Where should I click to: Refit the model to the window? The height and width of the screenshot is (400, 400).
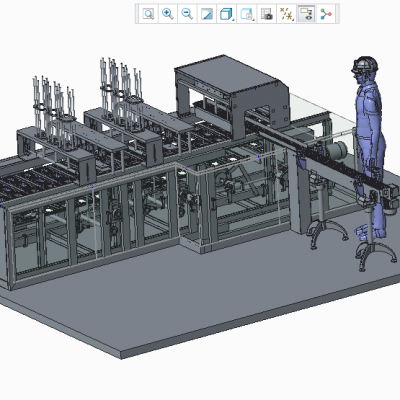click(x=148, y=14)
